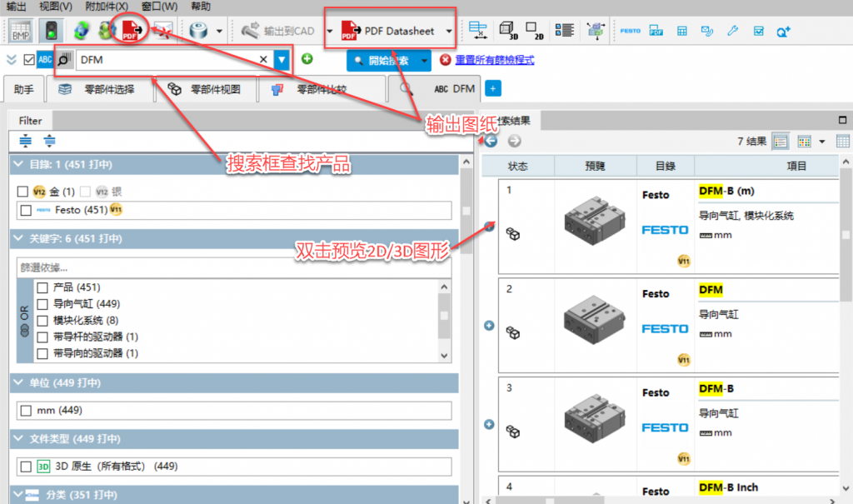Toggle the blue ABC text search button
This screenshot has width=853, height=504.
45,59
